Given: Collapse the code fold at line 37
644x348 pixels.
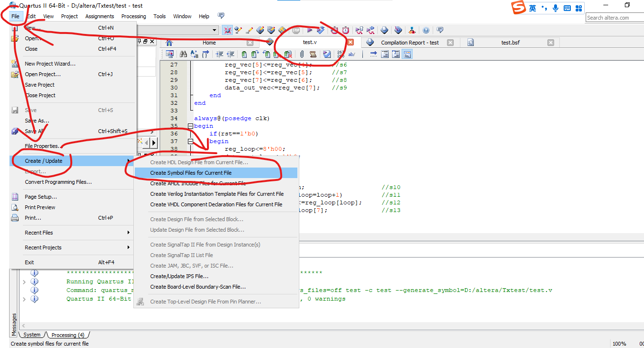Looking at the screenshot, I should [x=190, y=142].
